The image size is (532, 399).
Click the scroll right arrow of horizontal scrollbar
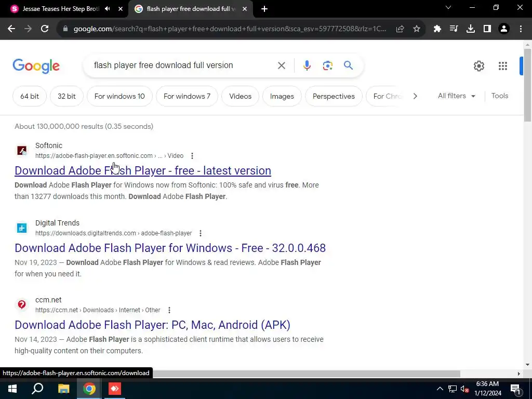[x=519, y=374]
